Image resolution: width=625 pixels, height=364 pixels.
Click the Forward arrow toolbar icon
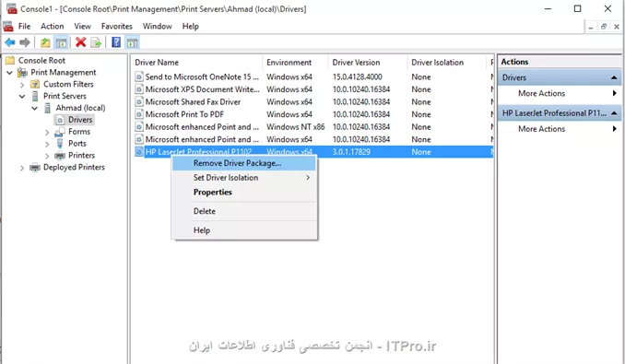[x=25, y=42]
